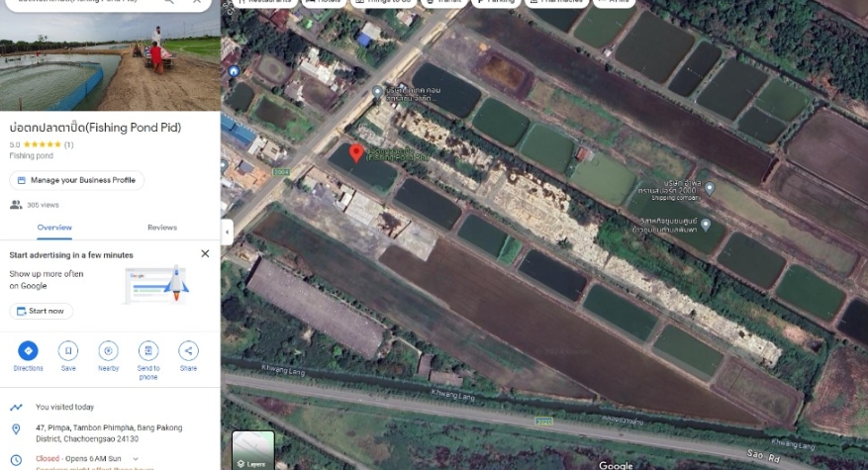This screenshot has width=868, height=470.
Task: Open Nearby search icon
Action: pyautogui.click(x=109, y=350)
